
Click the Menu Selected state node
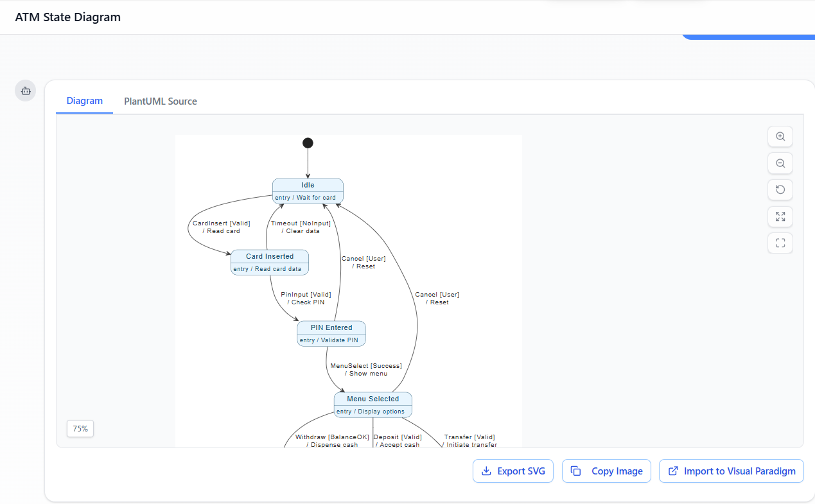[x=372, y=404]
